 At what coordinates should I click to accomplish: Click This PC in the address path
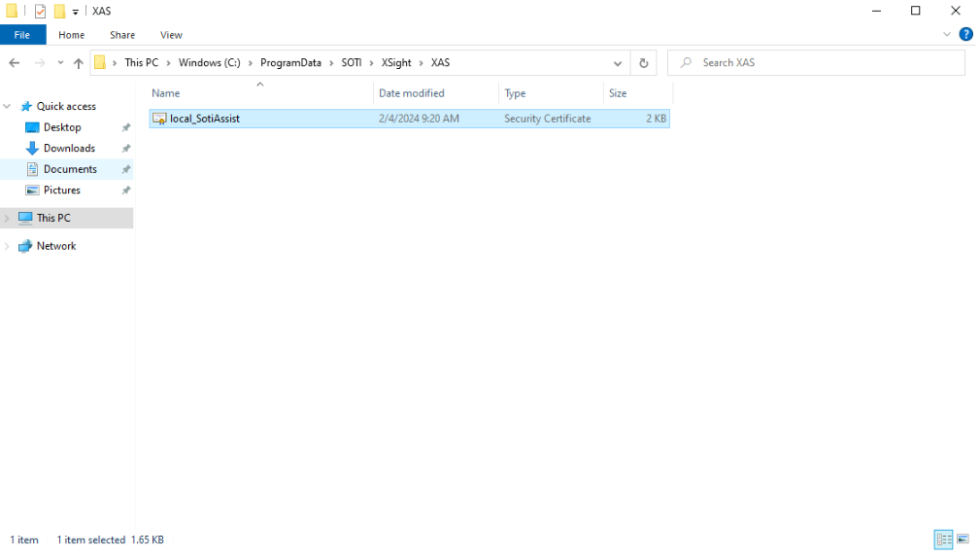pos(141,62)
